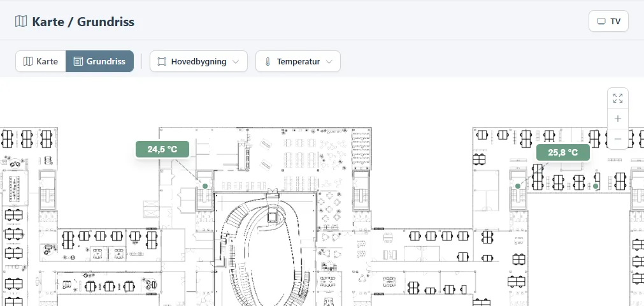This screenshot has width=644, height=306.
Task: Click the TV mode button
Action: coord(608,22)
